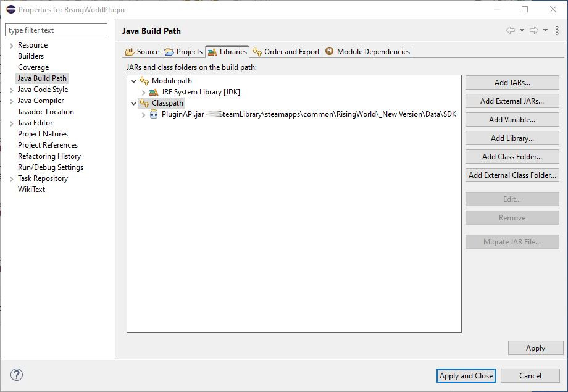
Task: Select Project Natures in sidebar
Action: pyautogui.click(x=43, y=134)
